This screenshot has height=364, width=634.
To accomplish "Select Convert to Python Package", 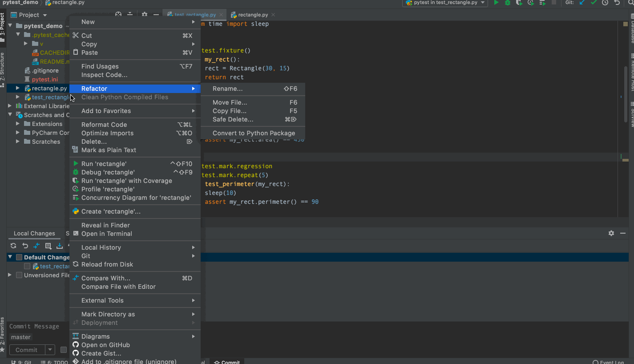I will [253, 133].
